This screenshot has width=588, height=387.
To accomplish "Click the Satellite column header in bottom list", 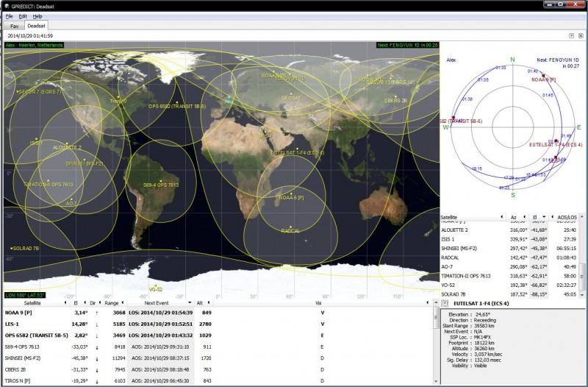I will click(x=32, y=302).
